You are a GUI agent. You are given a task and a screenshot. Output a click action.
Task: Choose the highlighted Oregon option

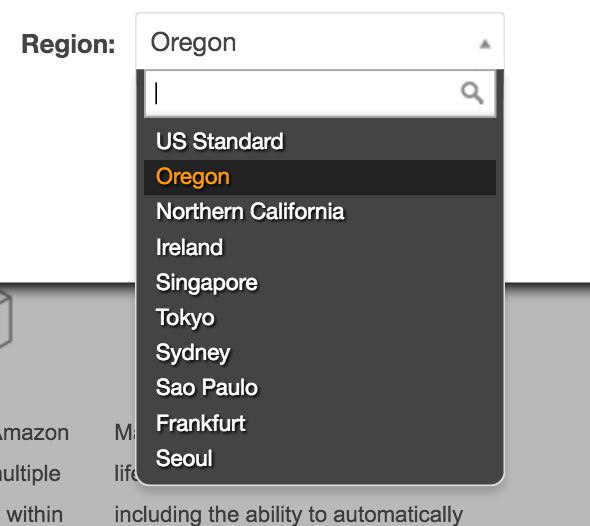(x=320, y=177)
